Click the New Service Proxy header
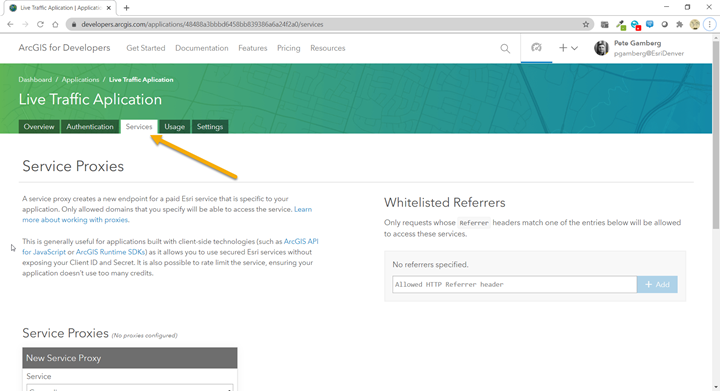The height and width of the screenshot is (391, 720). tap(130, 358)
